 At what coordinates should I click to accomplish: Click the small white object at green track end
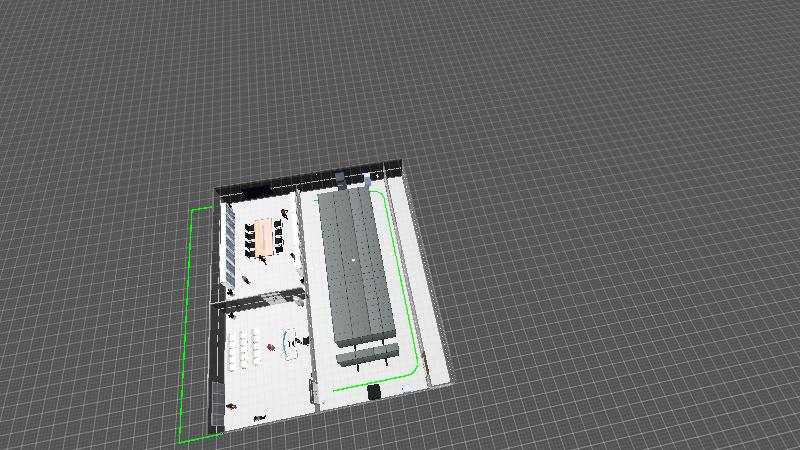405,387
